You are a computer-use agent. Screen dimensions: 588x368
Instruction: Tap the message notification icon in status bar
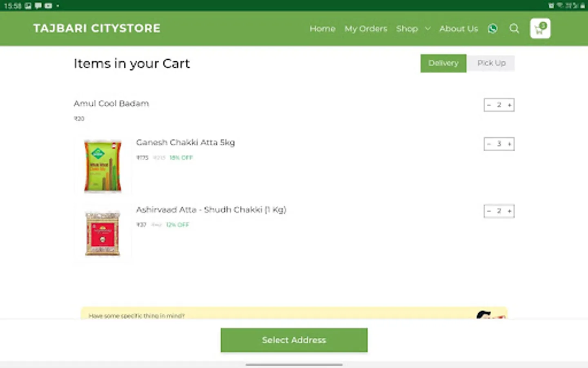click(38, 6)
